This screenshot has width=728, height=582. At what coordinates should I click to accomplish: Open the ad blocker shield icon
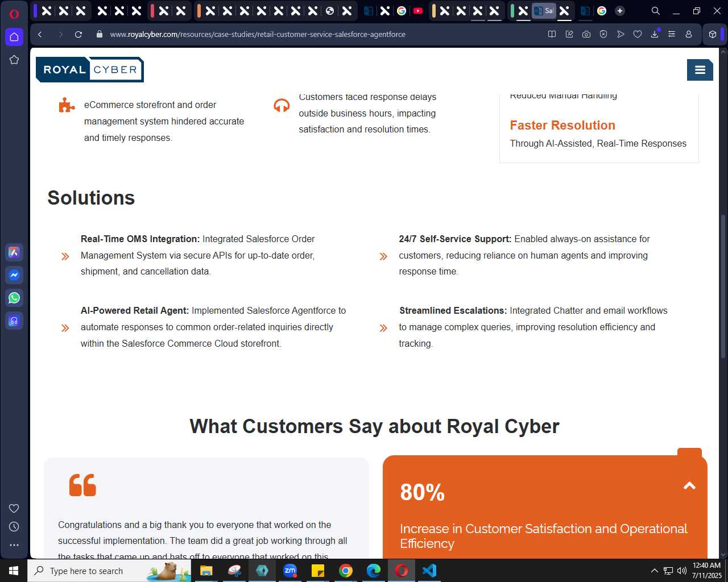[603, 34]
